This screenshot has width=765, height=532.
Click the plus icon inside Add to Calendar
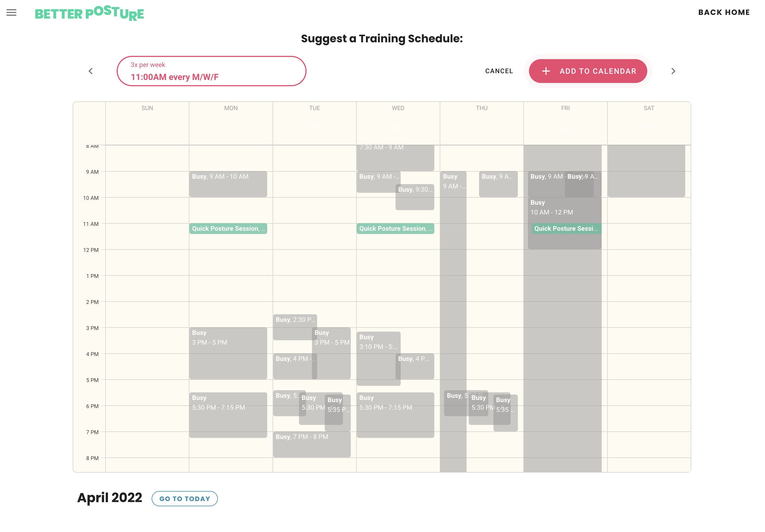click(x=546, y=71)
